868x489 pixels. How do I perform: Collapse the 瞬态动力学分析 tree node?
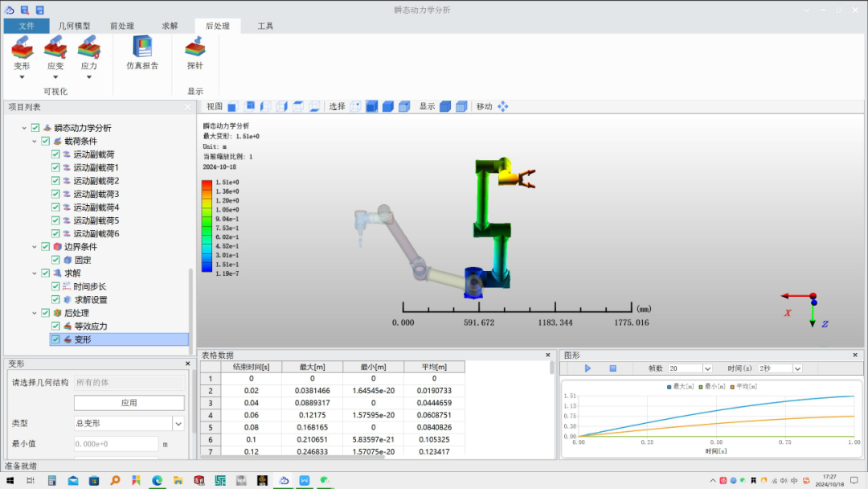[24, 128]
